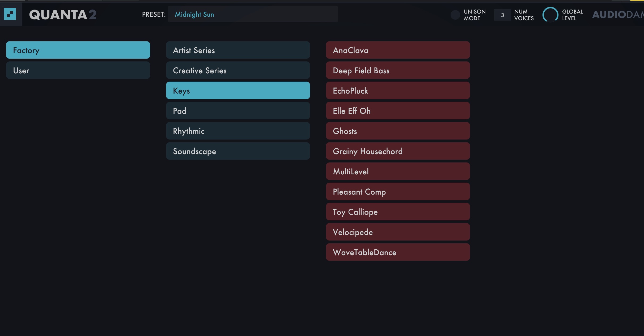This screenshot has height=336, width=644.
Task: Toggle the Unison Mode switch
Action: pyautogui.click(x=455, y=15)
